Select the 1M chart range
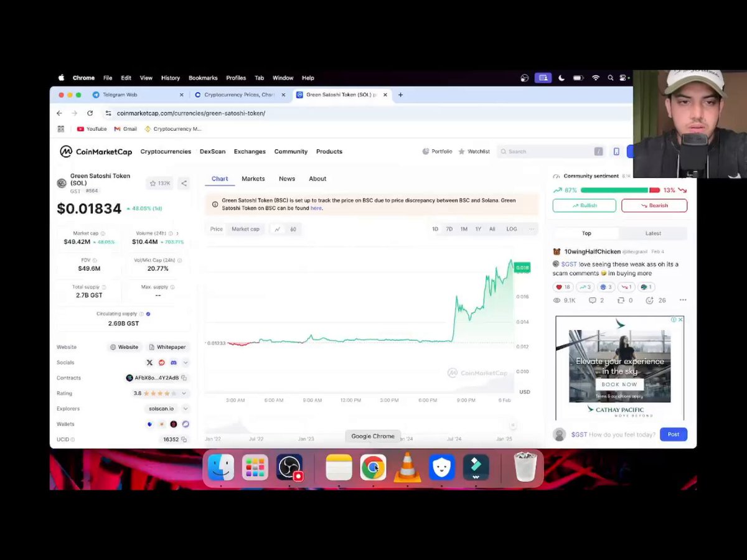Viewport: 747px width, 560px height. coord(464,229)
